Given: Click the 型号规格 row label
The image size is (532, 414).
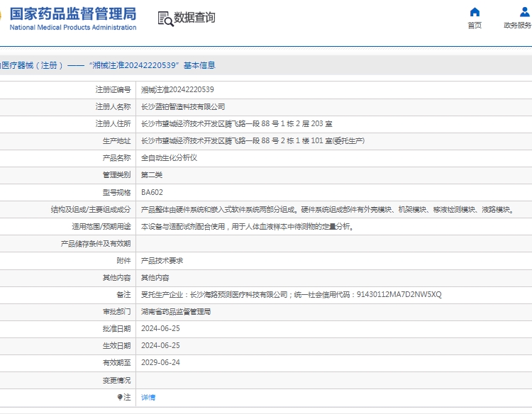Looking at the screenshot, I should (117, 192).
